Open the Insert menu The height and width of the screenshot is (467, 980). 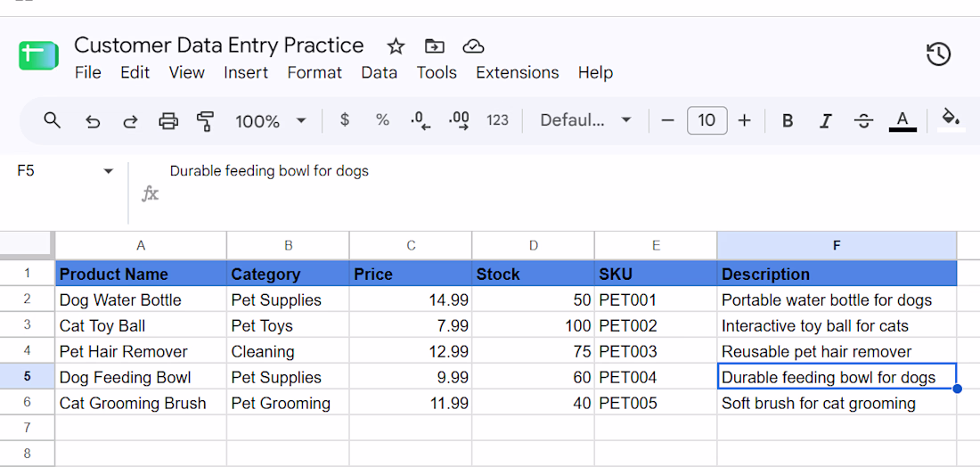coord(246,72)
